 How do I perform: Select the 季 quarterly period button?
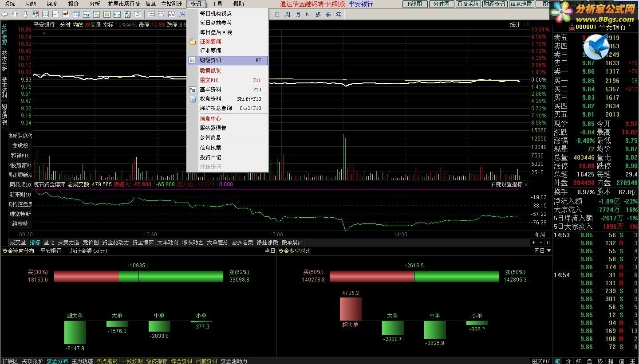328,14
